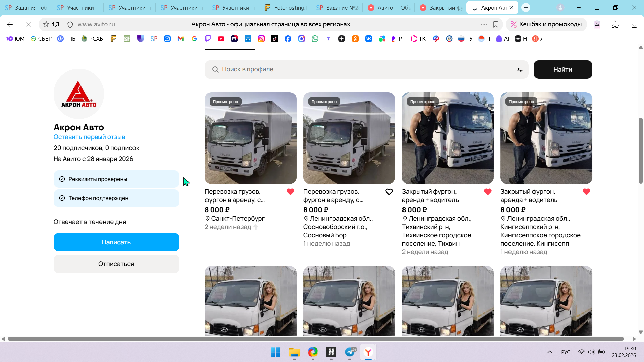Favorite the Sosnovy Bor listing heart
This screenshot has height=362, width=644.
tap(389, 192)
